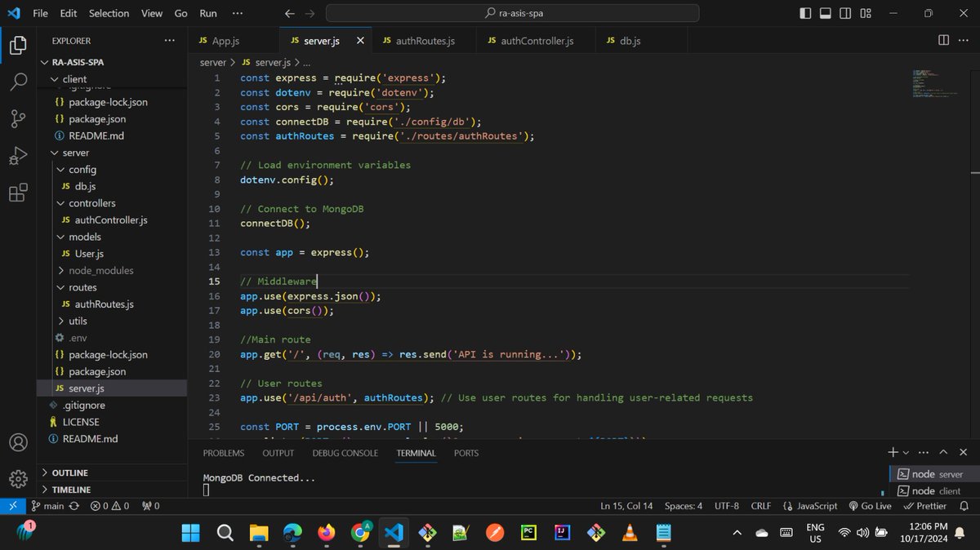Image resolution: width=980 pixels, height=550 pixels.
Task: Click the Prettier status item
Action: coord(924,506)
